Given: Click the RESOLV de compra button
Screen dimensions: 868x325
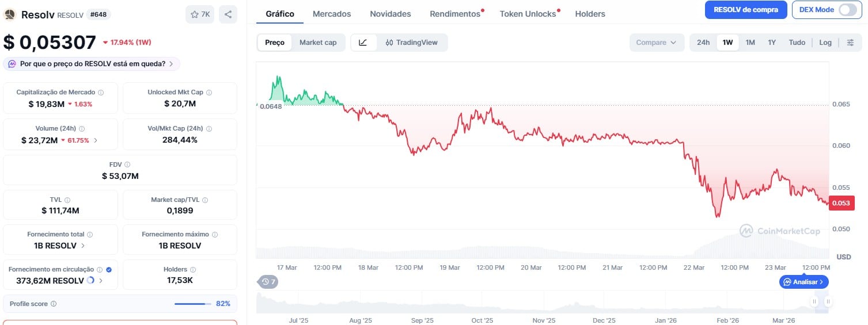Looking at the screenshot, I should pyautogui.click(x=745, y=10).
